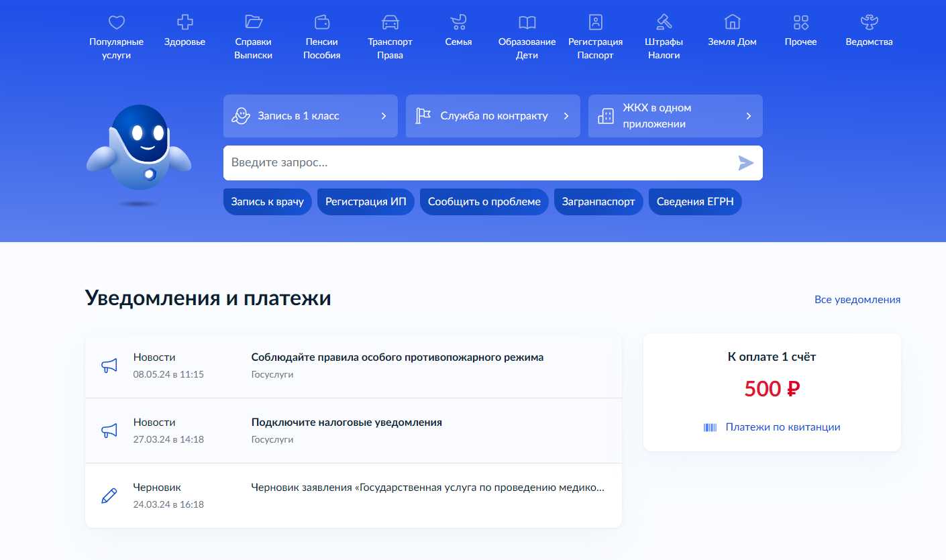Open ЖКХ в одном приложении chevron arrow
This screenshot has height=560, width=946.
pos(749,116)
